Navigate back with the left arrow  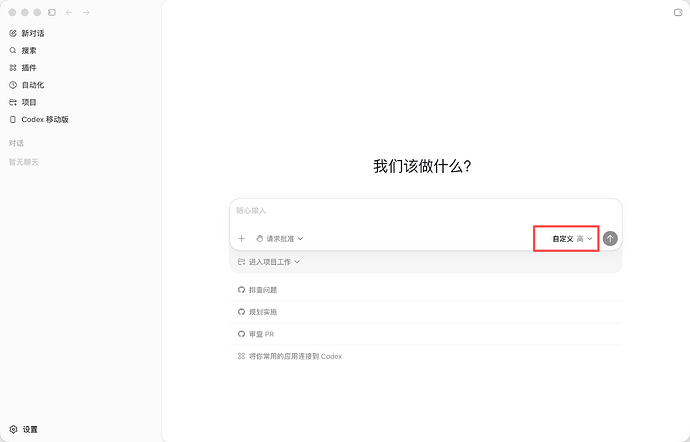pos(69,12)
